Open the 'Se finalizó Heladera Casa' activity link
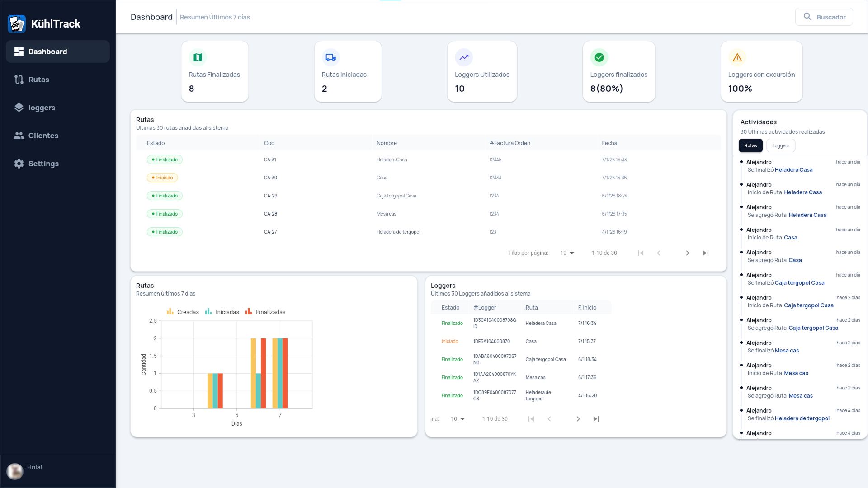 793,170
